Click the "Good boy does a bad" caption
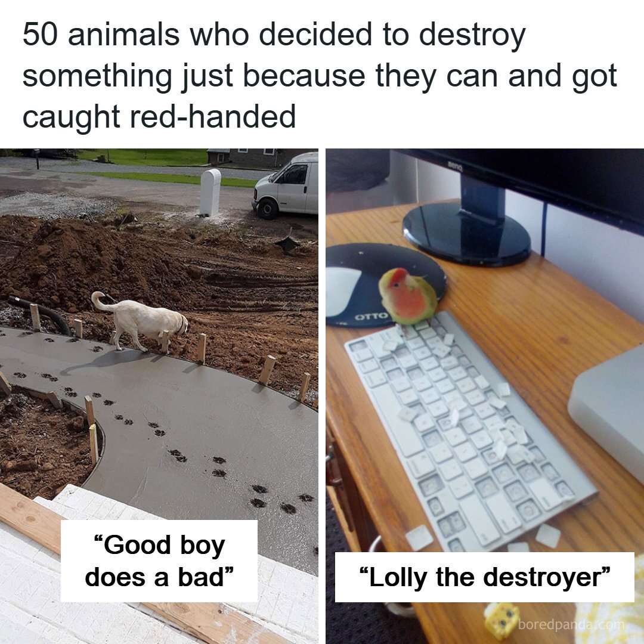Image resolution: width=644 pixels, height=644 pixels. 159,561
